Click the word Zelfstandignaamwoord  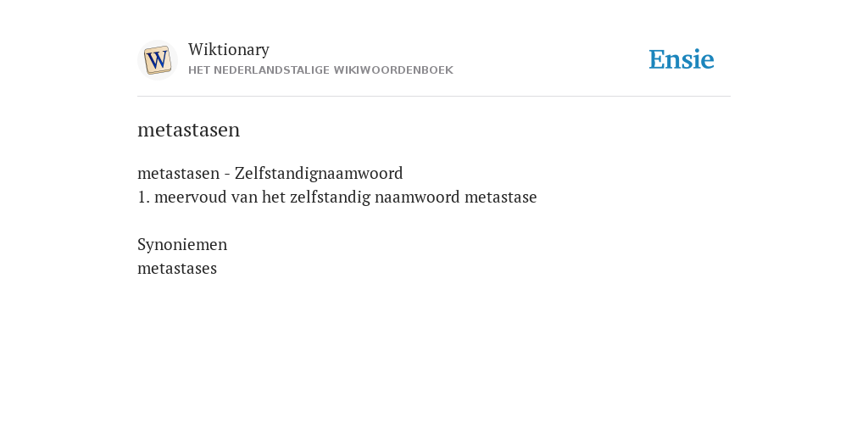319,173
